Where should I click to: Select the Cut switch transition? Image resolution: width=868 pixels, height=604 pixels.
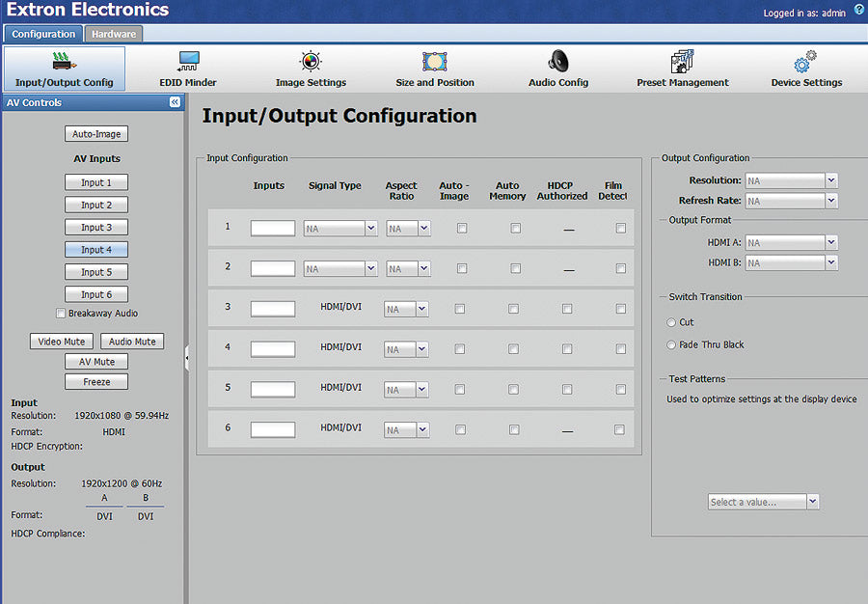tap(671, 322)
